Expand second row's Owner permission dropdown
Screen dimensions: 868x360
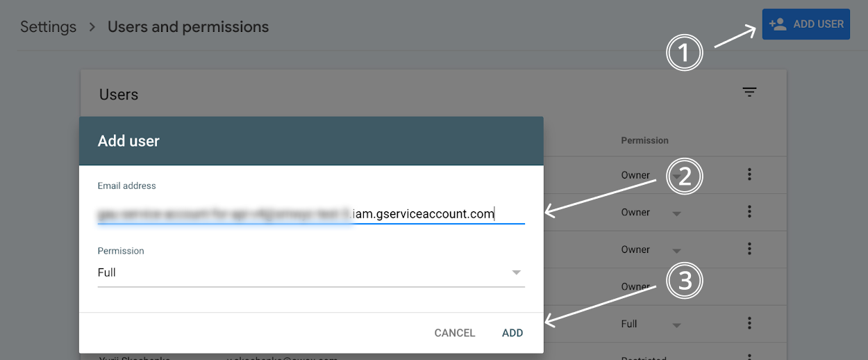pyautogui.click(x=676, y=213)
